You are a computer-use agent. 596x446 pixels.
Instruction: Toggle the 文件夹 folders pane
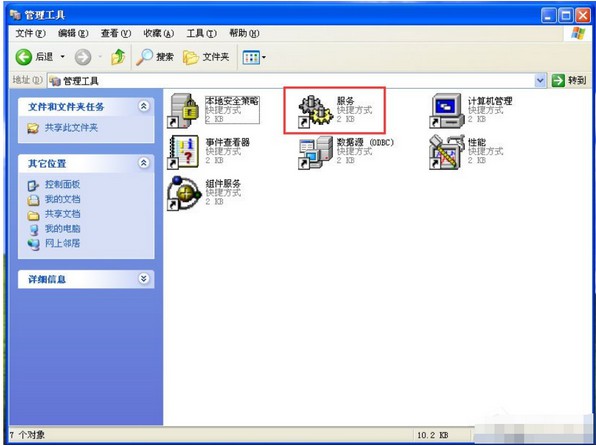click(206, 57)
